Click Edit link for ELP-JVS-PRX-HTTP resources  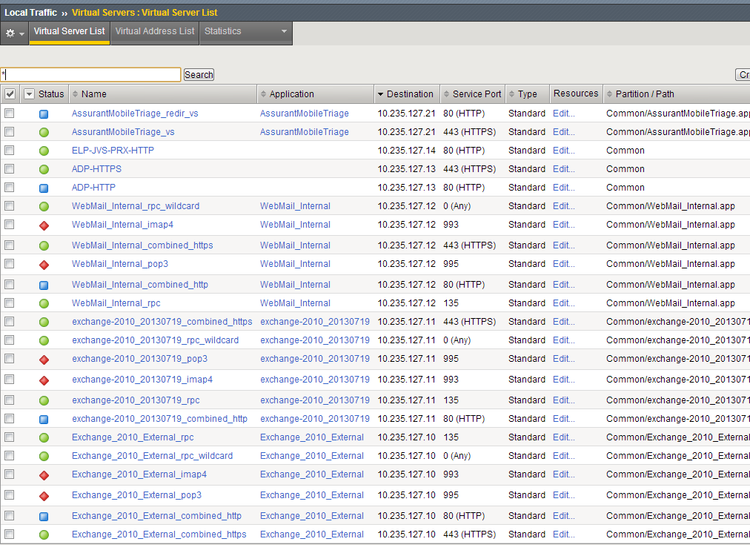click(564, 151)
